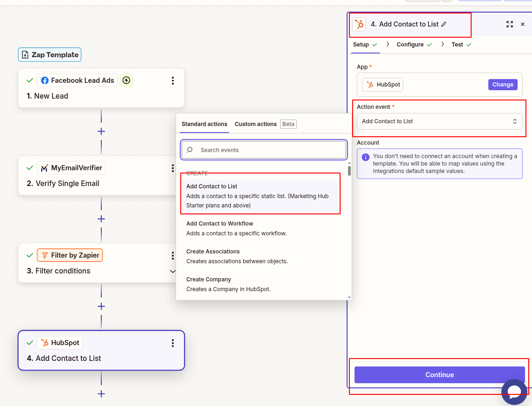Click the HubSpot logo in the App field
The width and height of the screenshot is (532, 406).
(370, 85)
